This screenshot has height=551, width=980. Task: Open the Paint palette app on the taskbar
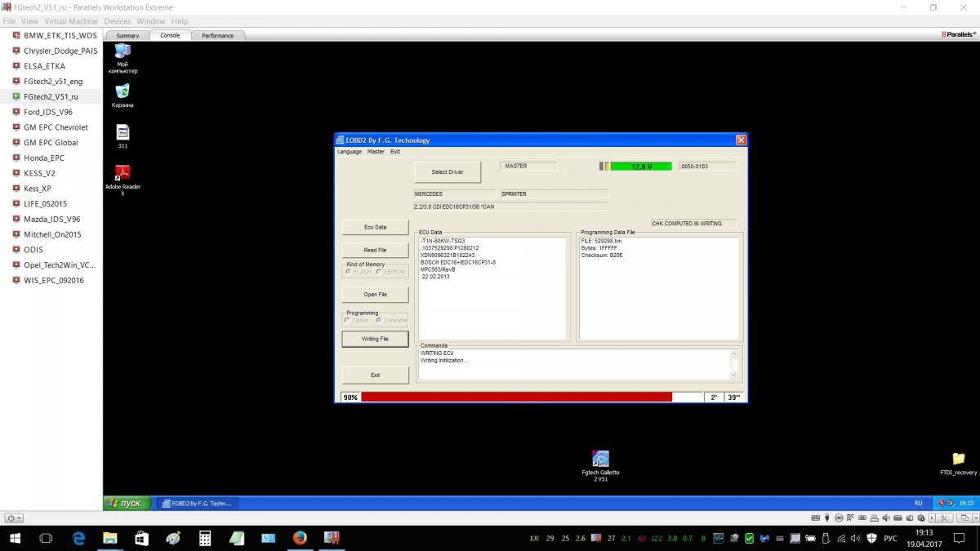(173, 538)
